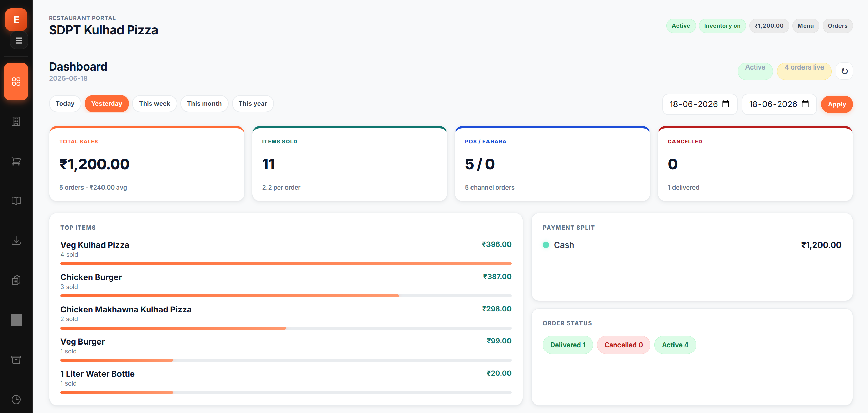
Task: Open the gray square icon in sidebar
Action: [x=16, y=320]
